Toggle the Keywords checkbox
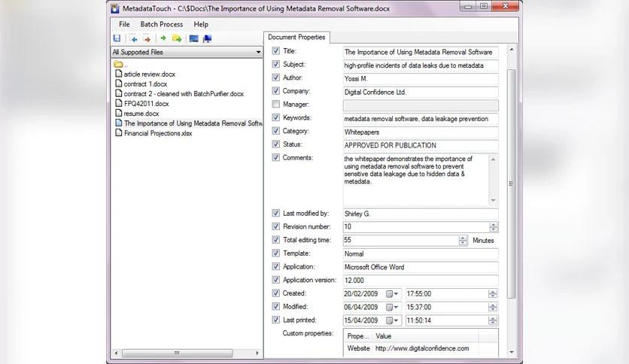This screenshot has width=629, height=364. click(275, 117)
